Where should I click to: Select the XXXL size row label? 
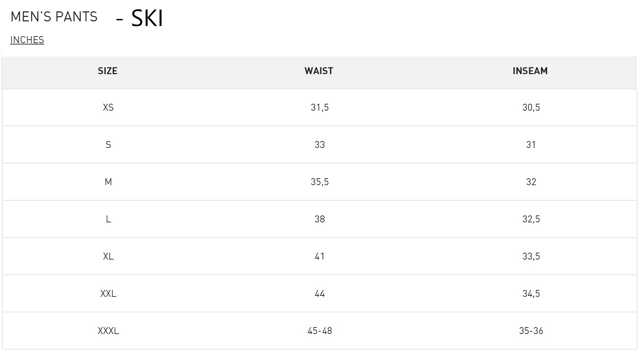[x=108, y=331]
